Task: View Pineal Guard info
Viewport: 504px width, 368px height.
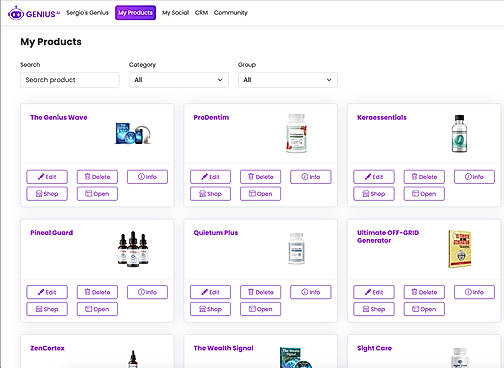Action: pos(147,292)
